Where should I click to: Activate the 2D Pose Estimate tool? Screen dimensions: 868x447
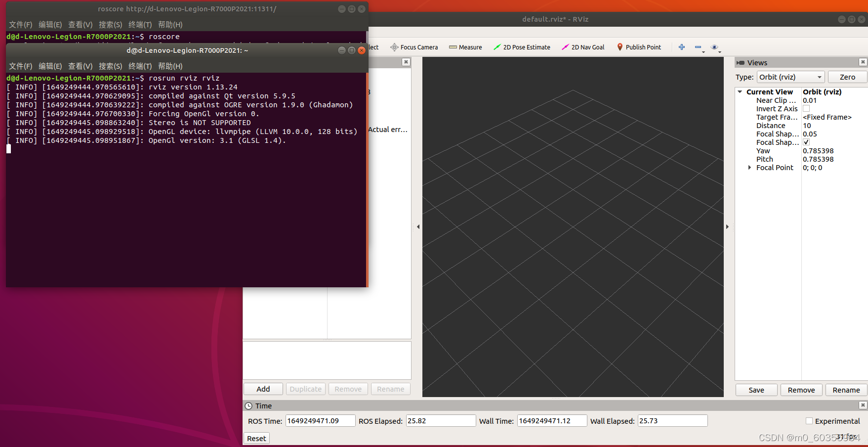pos(522,47)
